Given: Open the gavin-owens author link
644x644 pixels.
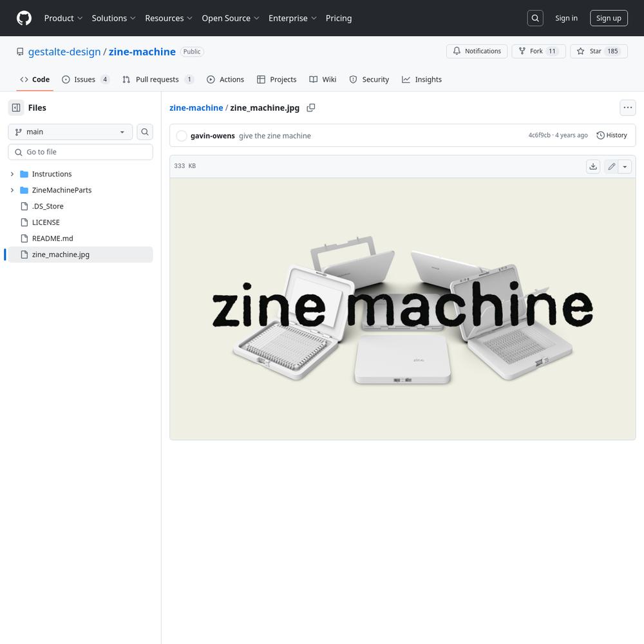Looking at the screenshot, I should click(213, 135).
